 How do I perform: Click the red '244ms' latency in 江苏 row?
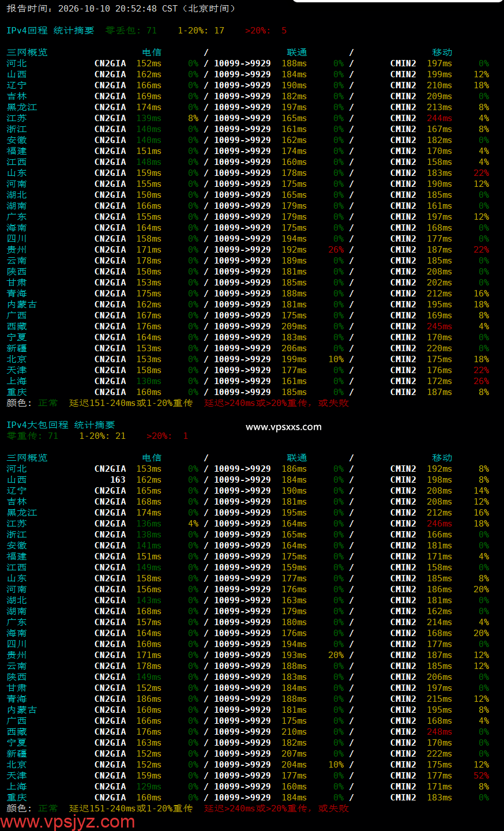439,118
